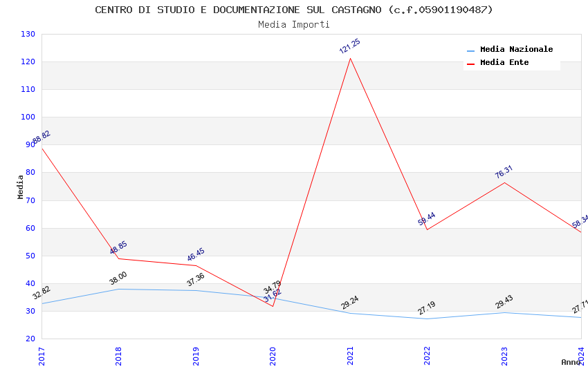Click the Media y-axis title
588x380 pixels.
[x=20, y=187]
